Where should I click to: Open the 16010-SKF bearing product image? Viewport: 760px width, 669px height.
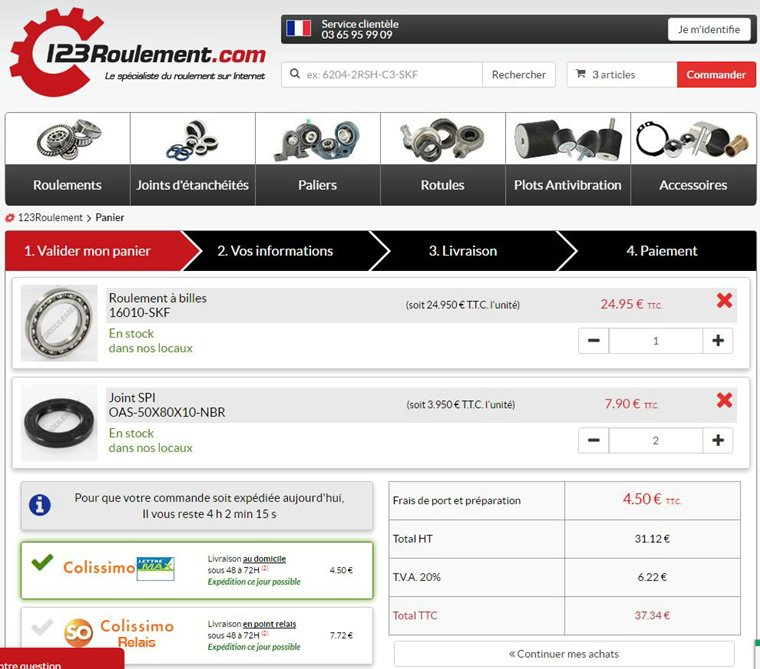[x=59, y=323]
